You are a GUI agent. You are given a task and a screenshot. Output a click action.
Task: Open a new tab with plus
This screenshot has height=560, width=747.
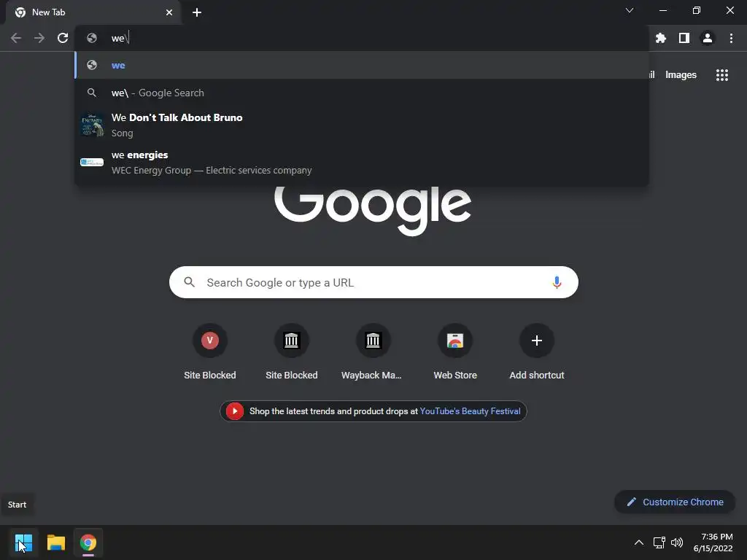pyautogui.click(x=197, y=12)
